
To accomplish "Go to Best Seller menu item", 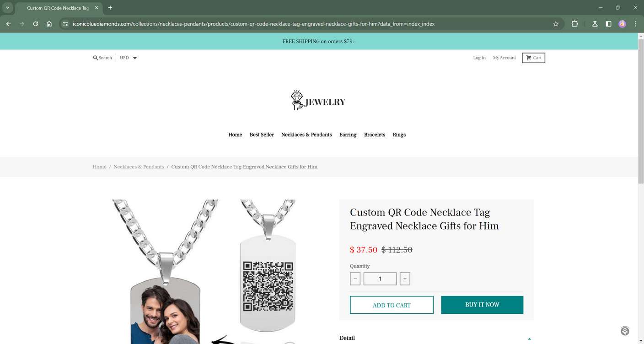I will click(262, 134).
